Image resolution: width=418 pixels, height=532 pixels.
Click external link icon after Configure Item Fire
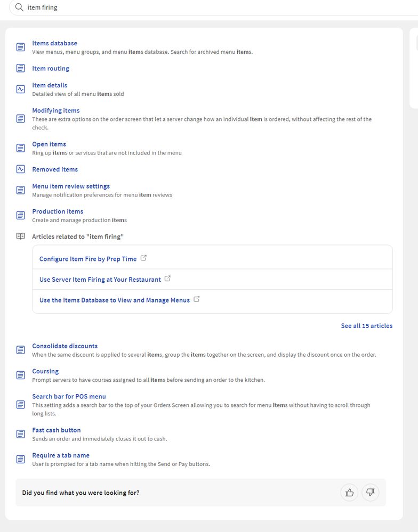click(143, 258)
